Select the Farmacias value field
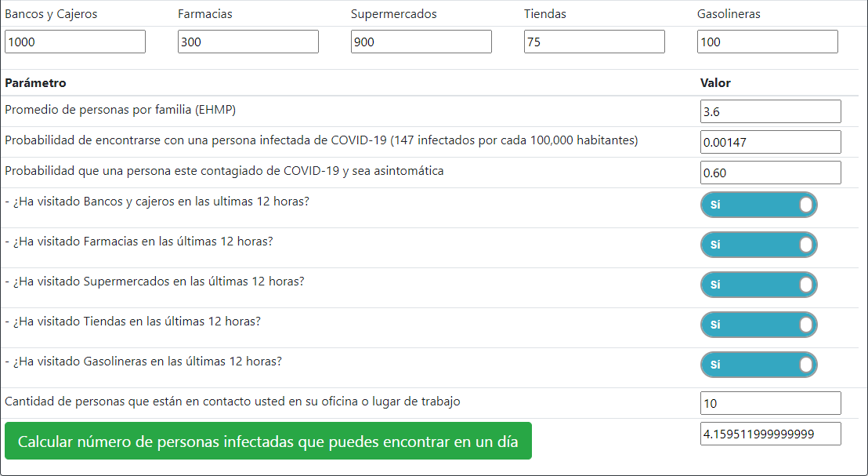This screenshot has height=476, width=868. tap(248, 42)
